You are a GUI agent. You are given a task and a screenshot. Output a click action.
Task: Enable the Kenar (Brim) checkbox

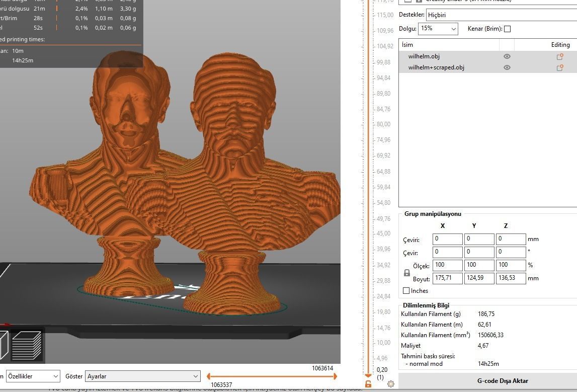507,29
